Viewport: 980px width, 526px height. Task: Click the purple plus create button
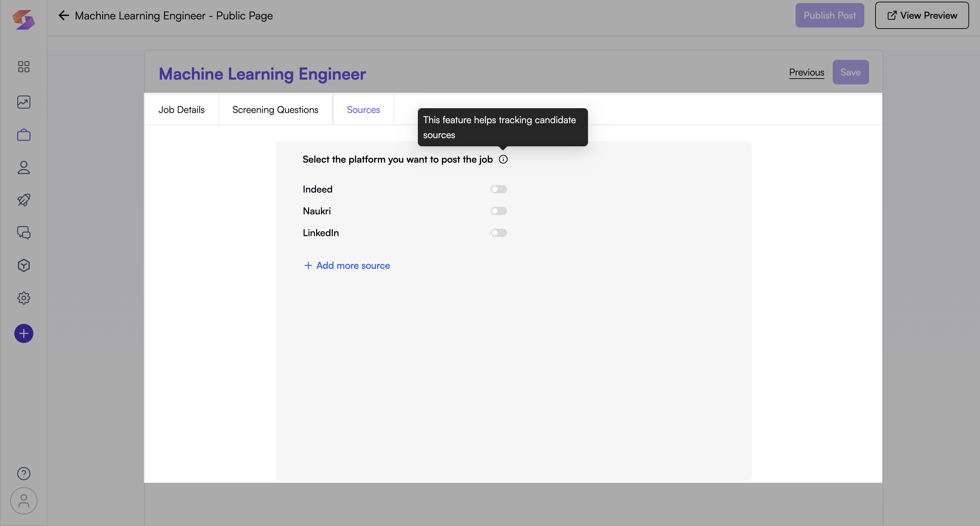[23, 333]
